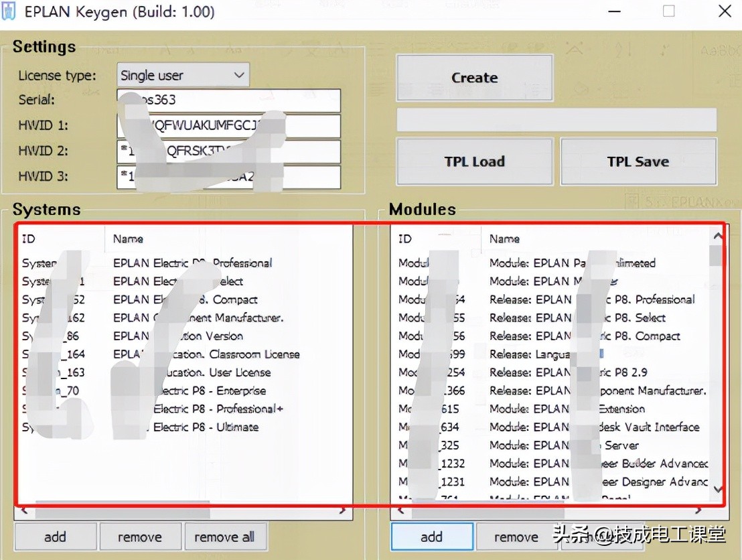Click the remove button under Modules
Image resolution: width=742 pixels, height=560 pixels.
coord(516,537)
